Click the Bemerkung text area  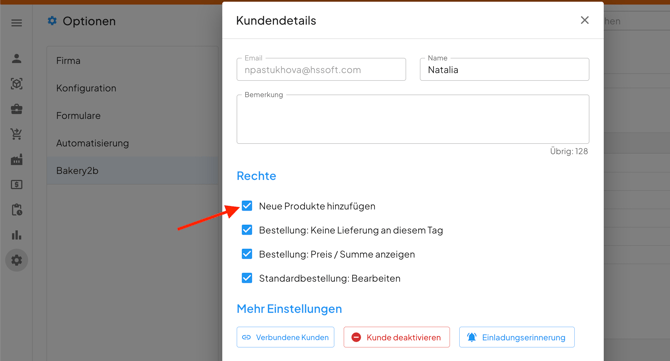point(413,119)
